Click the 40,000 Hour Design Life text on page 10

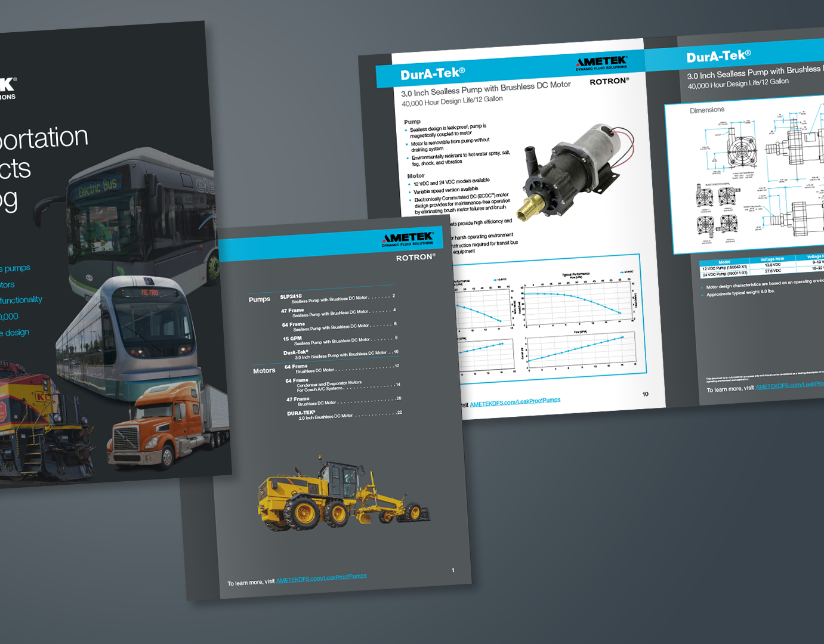click(452, 101)
